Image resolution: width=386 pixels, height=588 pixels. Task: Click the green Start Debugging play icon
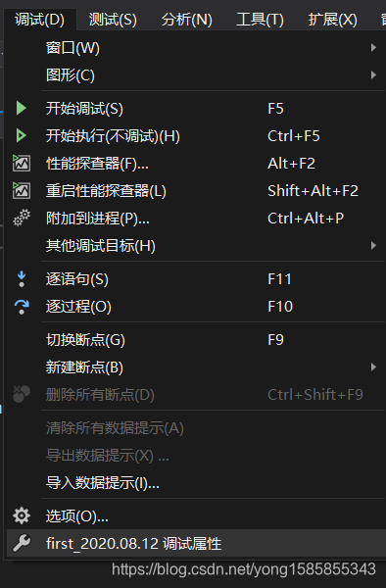(22, 109)
